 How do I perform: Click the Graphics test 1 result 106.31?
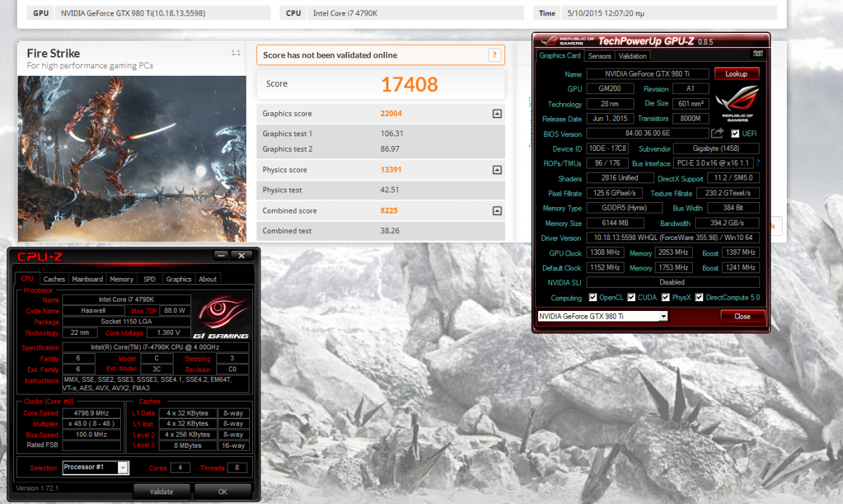[391, 134]
